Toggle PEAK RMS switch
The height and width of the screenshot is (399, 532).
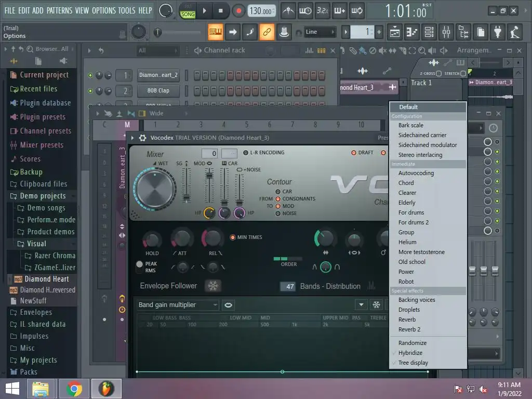pos(139,267)
